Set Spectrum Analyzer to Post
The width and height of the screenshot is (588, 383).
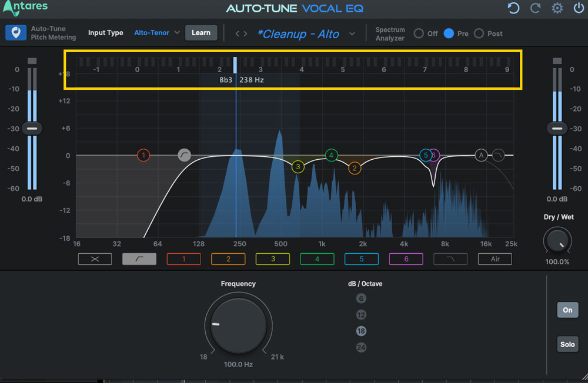click(479, 33)
